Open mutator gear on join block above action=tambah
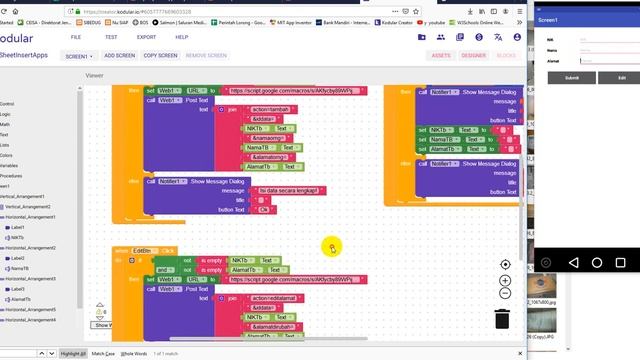The height and width of the screenshot is (360, 640). click(x=221, y=109)
